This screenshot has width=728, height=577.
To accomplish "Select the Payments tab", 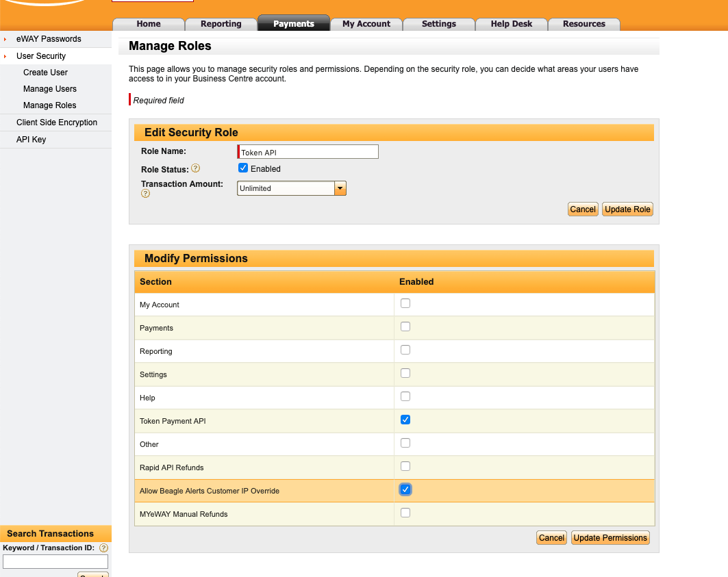I will (x=293, y=23).
